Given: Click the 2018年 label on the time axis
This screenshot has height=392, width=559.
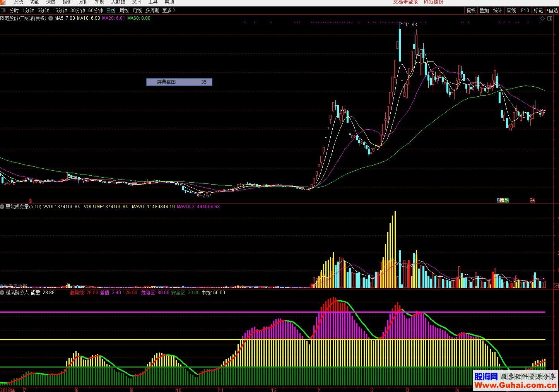Looking at the screenshot, I should (8, 390).
